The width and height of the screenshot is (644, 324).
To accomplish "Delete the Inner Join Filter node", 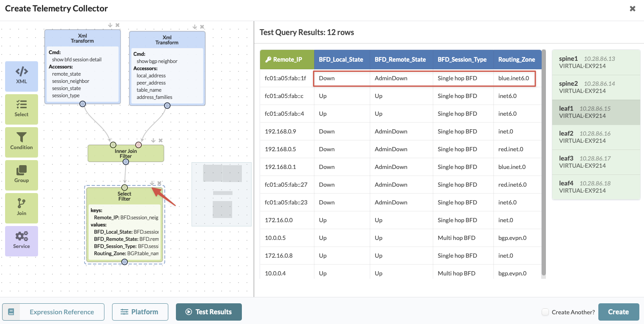I will pos(161,141).
